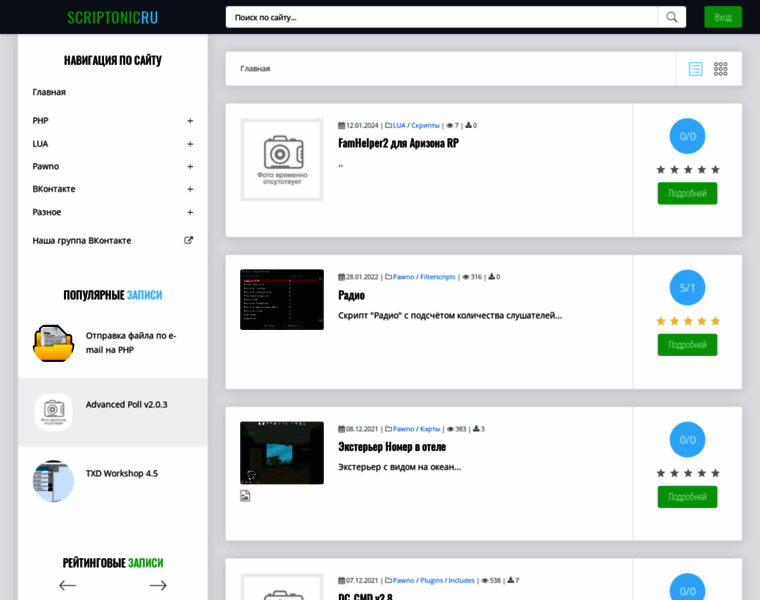Expand the PHP navigation section
Screen dimensions: 760x600
(x=190, y=121)
